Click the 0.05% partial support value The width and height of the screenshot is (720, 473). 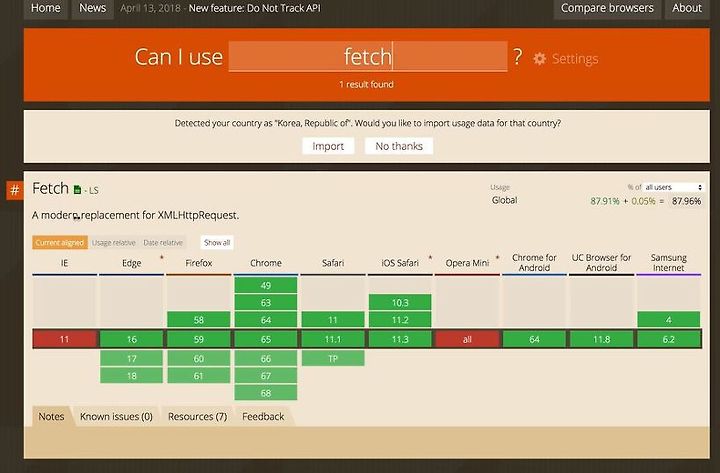pos(643,201)
